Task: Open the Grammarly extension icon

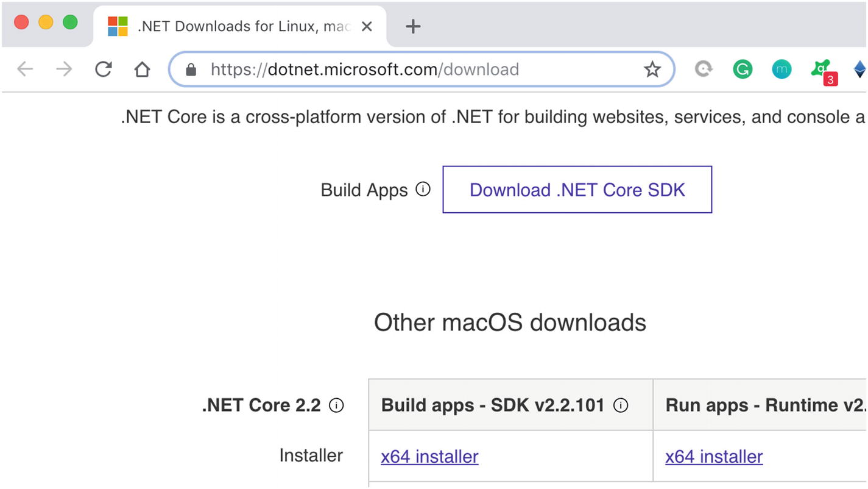Action: [x=743, y=70]
